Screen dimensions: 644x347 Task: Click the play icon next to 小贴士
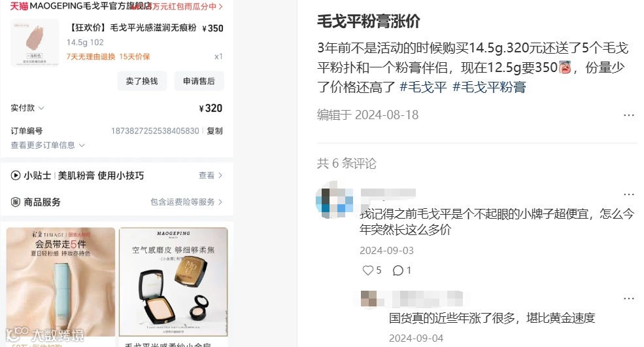16,175
